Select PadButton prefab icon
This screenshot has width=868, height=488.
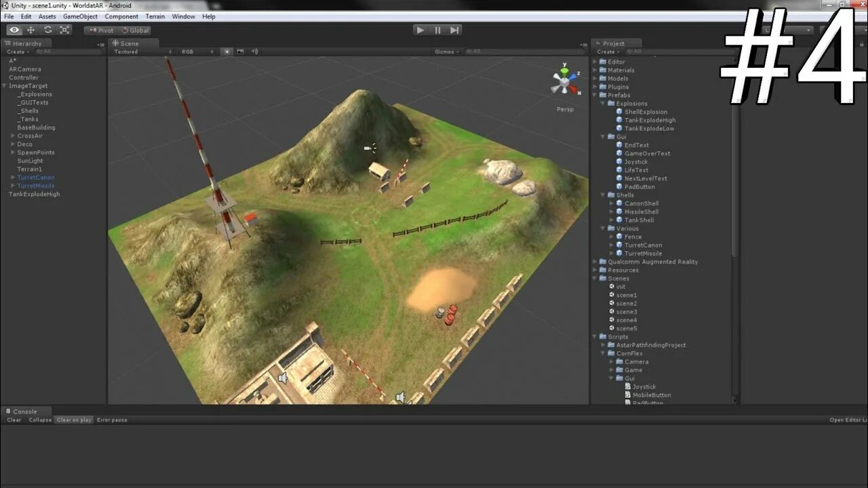tap(619, 186)
